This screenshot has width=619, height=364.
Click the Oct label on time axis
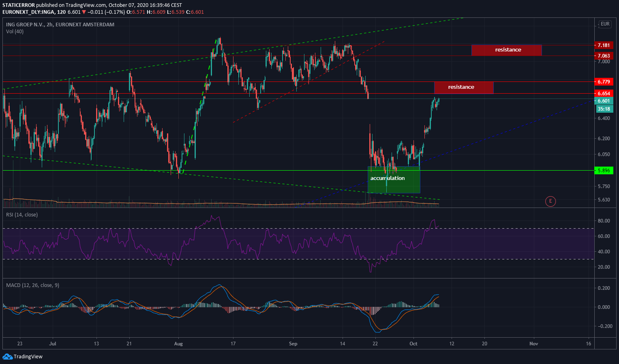pyautogui.click(x=413, y=344)
